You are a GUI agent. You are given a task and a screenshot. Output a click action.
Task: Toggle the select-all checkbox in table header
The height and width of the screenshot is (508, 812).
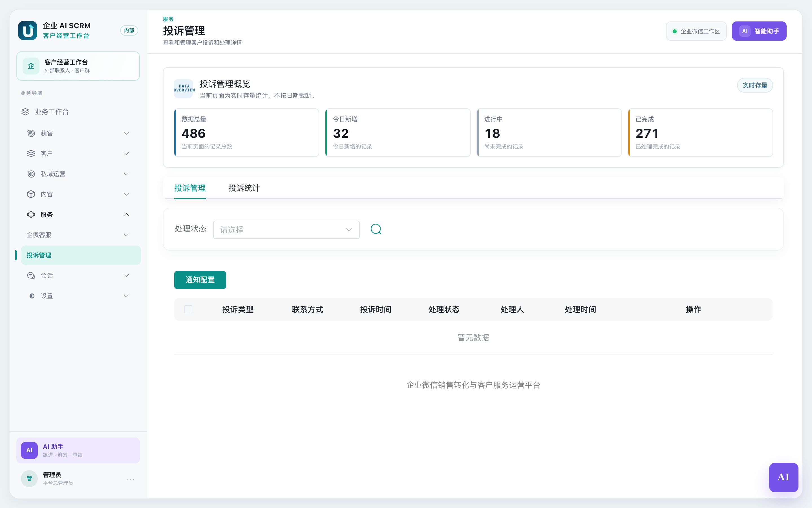(188, 309)
